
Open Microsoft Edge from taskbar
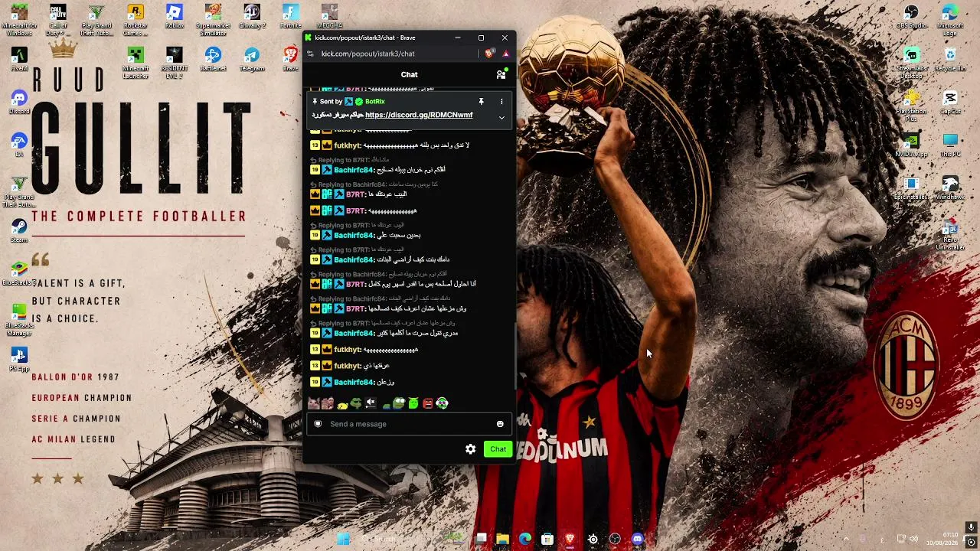point(525,539)
